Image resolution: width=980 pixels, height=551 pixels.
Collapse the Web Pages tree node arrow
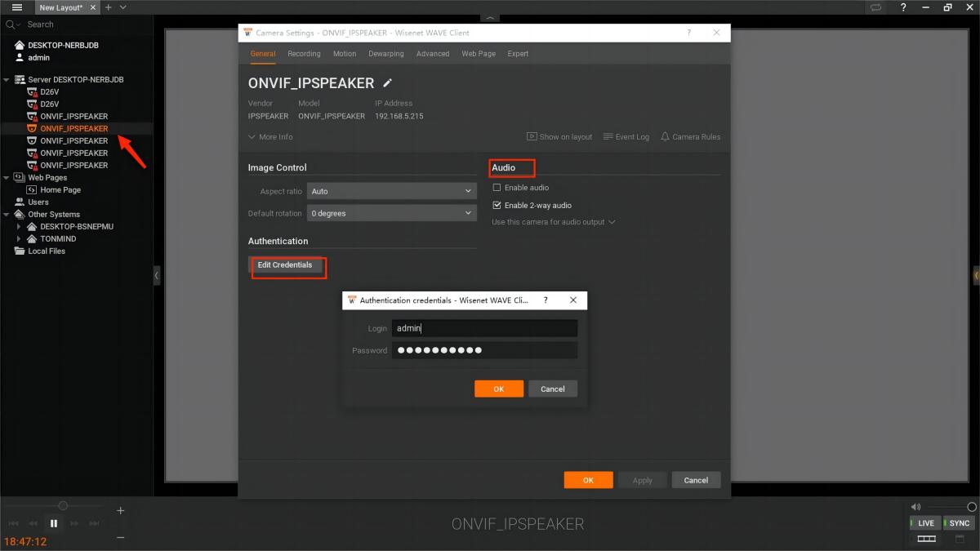pos(7,178)
